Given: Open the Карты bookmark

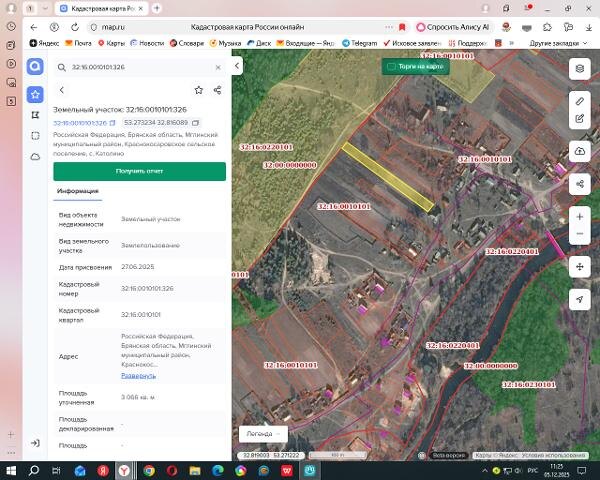Looking at the screenshot, I should [x=112, y=43].
